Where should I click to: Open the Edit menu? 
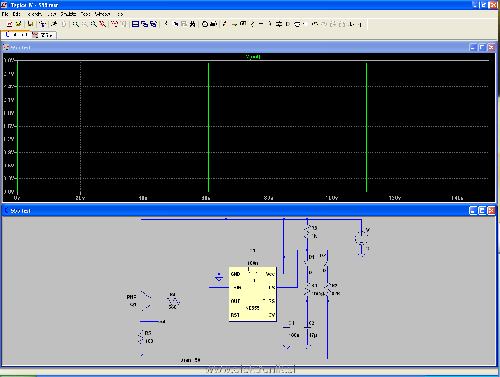[x=17, y=14]
